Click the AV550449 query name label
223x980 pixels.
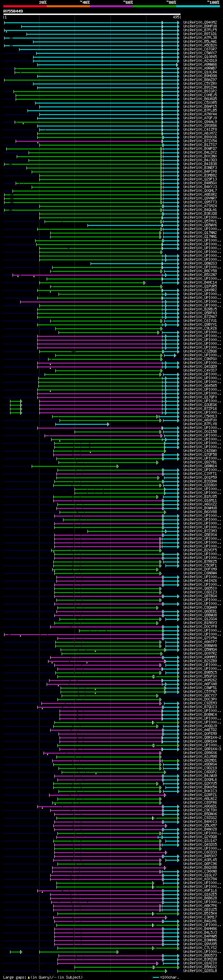pyautogui.click(x=13, y=11)
